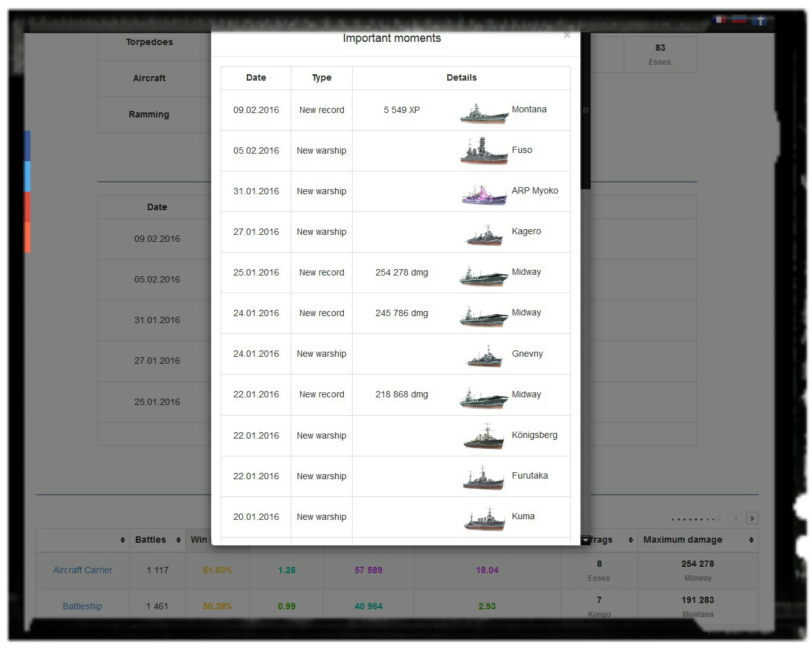
Task: Switch language with the Russian flag
Action: point(739,20)
